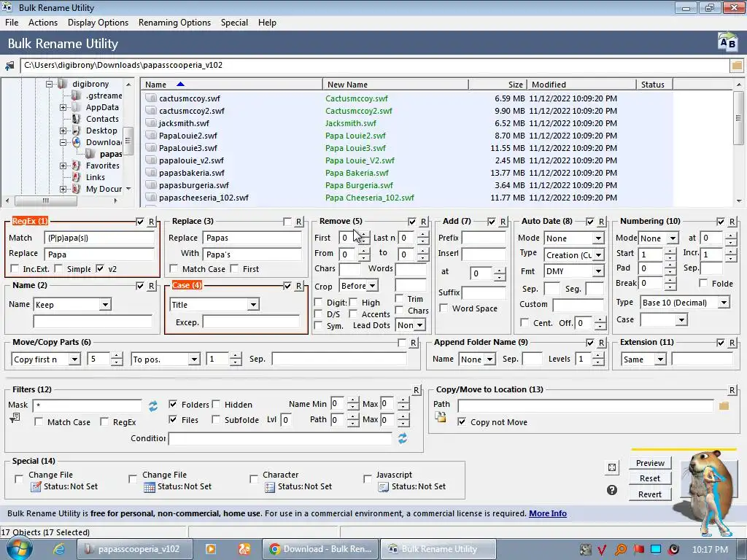Open the File menu

[12, 23]
